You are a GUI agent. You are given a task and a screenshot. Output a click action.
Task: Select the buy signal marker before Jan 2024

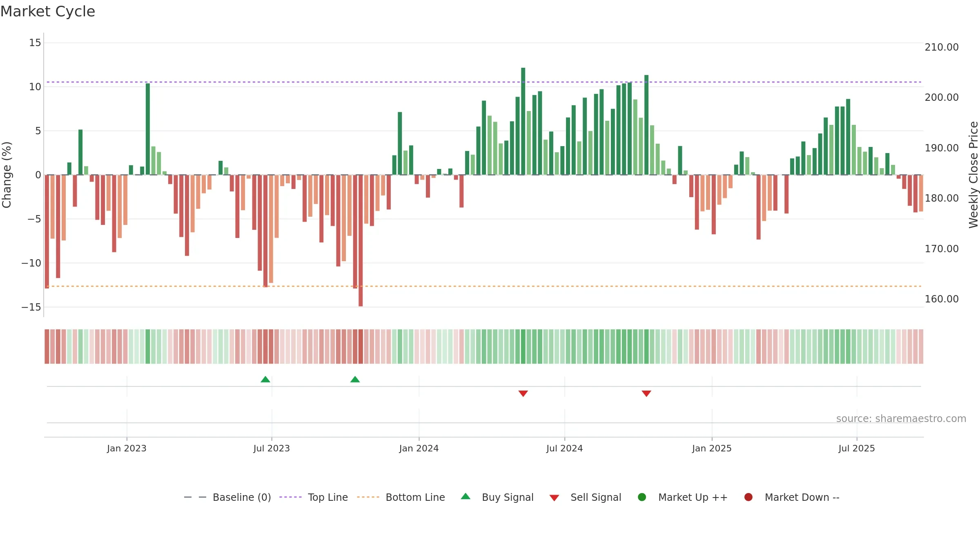coord(355,380)
